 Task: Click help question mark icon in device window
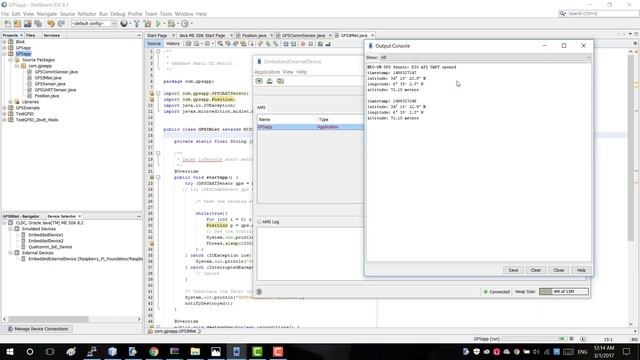point(259,291)
